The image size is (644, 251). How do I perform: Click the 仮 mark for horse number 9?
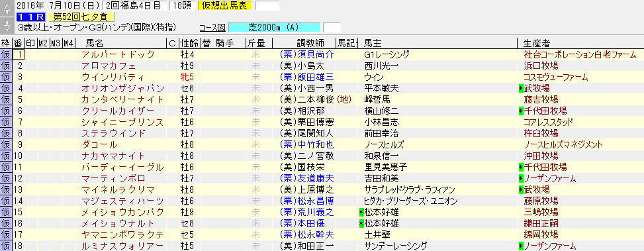6,144
